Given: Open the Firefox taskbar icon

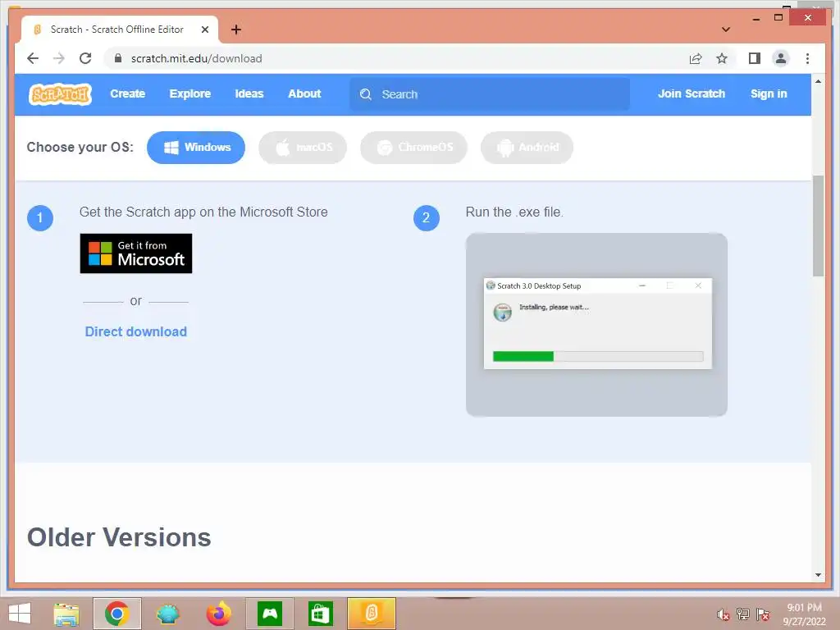Looking at the screenshot, I should [218, 614].
